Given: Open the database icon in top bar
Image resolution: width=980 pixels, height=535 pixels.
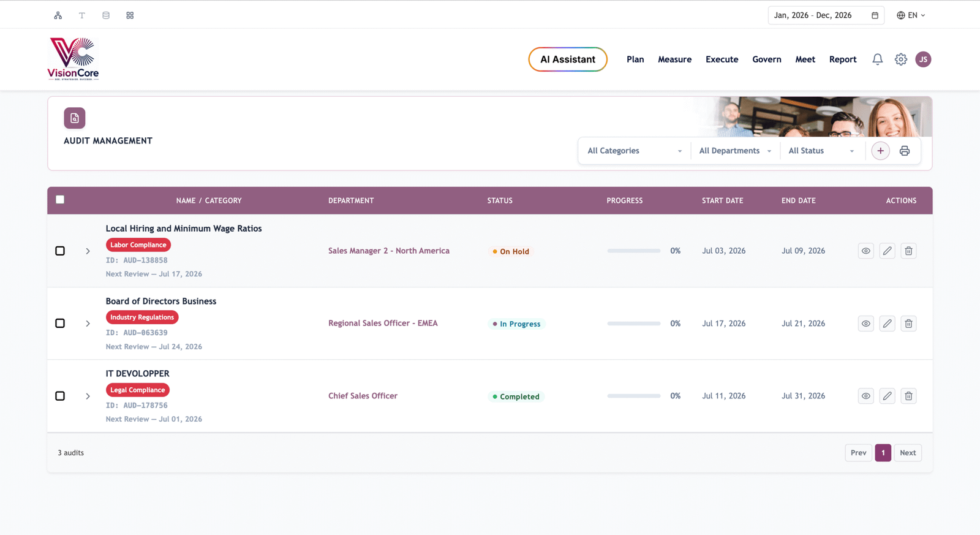Looking at the screenshot, I should [106, 15].
